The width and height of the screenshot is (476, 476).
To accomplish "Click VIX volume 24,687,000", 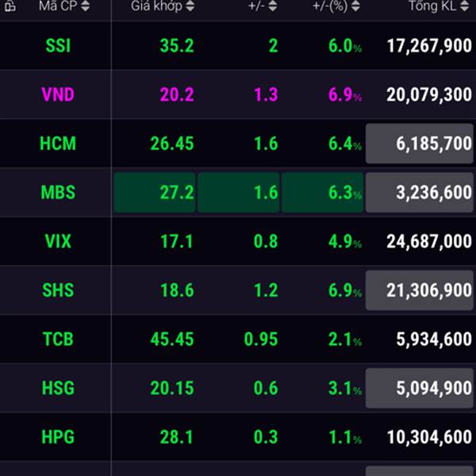I will [x=429, y=241].
